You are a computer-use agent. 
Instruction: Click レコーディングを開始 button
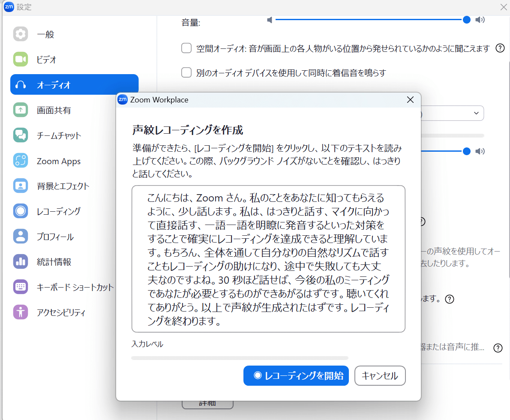(296, 375)
